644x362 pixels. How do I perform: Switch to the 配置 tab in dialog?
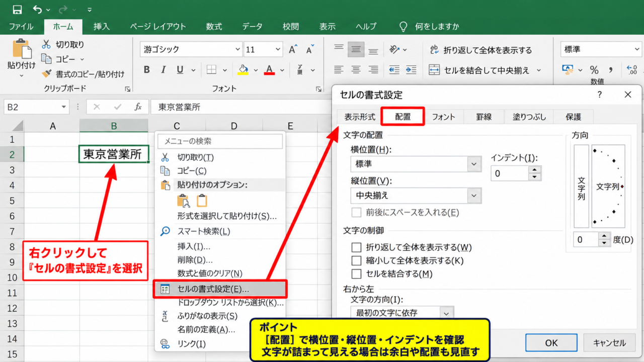click(403, 117)
